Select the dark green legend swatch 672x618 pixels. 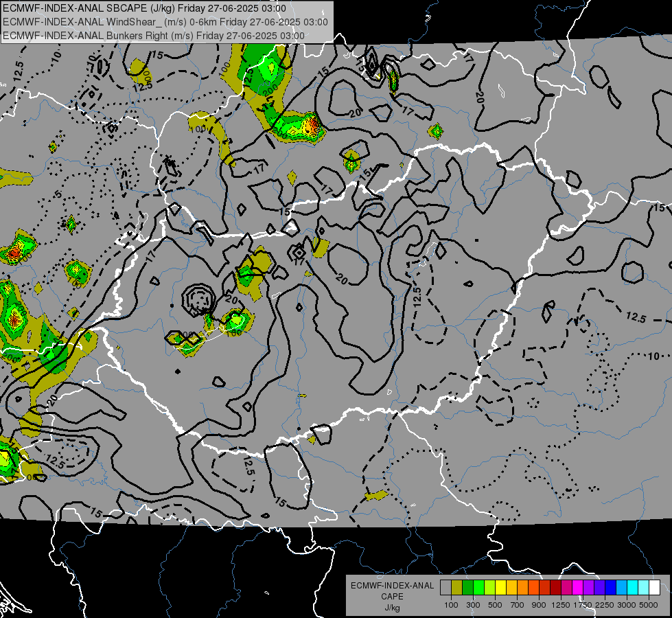click(x=467, y=587)
